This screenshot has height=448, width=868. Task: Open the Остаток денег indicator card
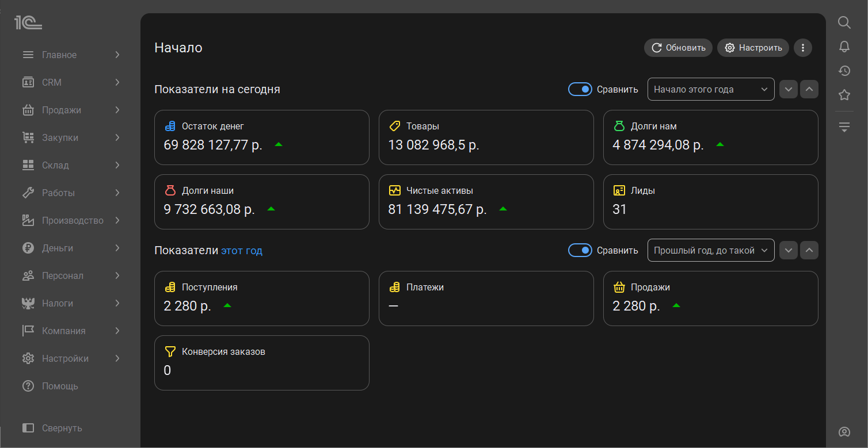tap(261, 137)
